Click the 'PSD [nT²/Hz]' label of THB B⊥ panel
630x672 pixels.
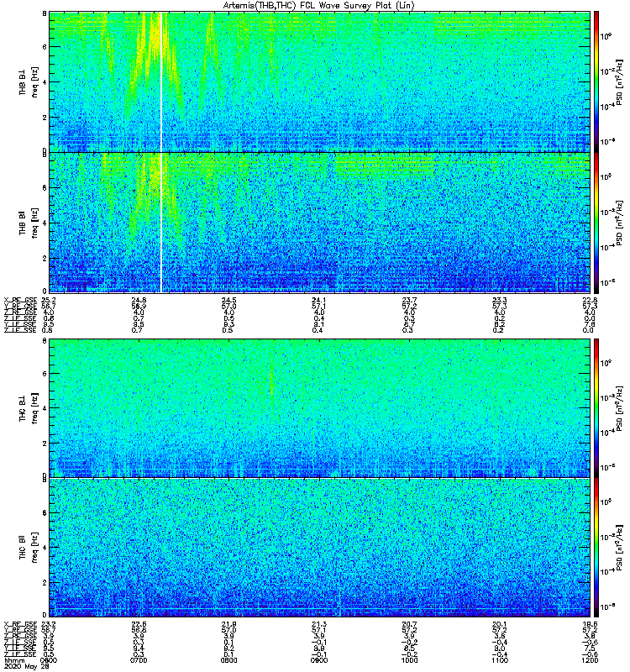(620, 82)
